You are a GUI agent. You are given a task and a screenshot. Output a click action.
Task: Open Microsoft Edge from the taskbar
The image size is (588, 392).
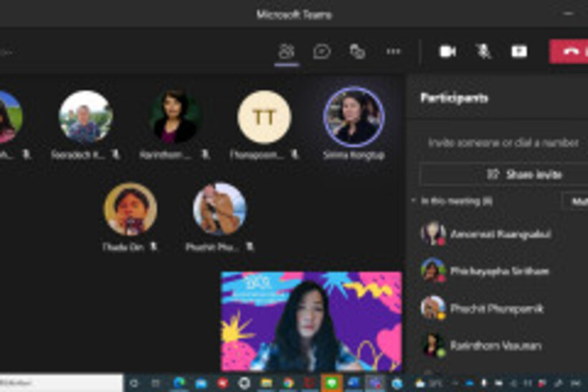click(x=179, y=383)
